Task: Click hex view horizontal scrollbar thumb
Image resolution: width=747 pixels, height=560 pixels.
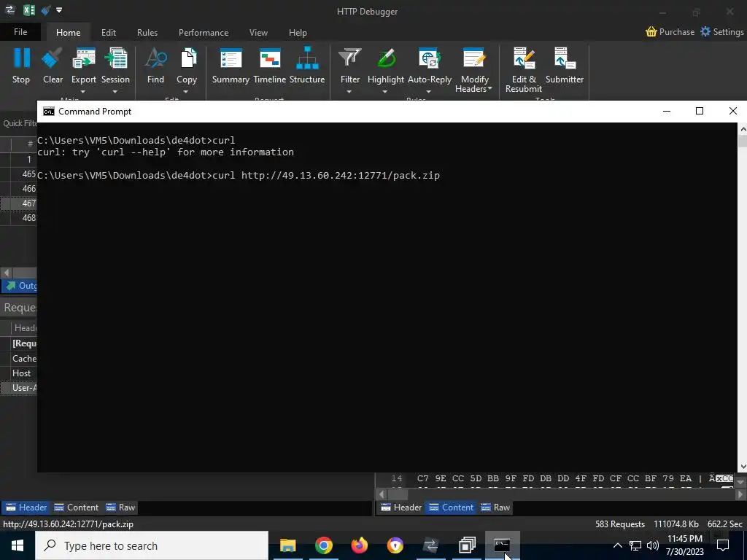Action: coord(396,494)
